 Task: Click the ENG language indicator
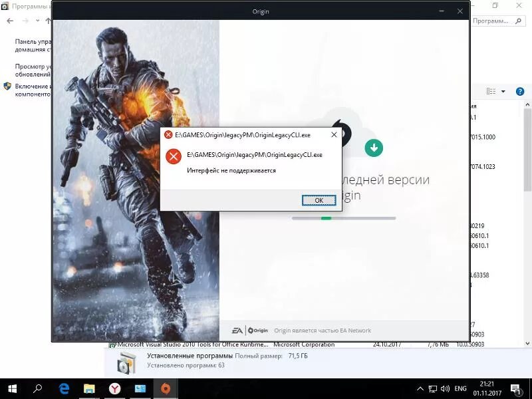[x=460, y=389]
